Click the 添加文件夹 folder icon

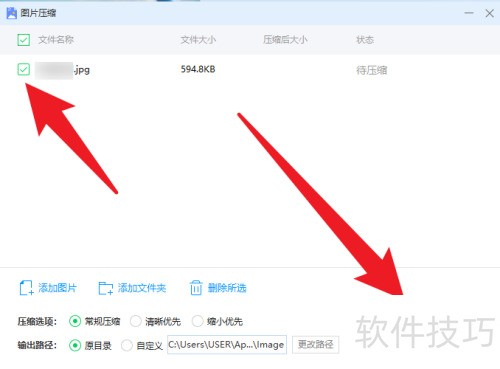pyautogui.click(x=106, y=288)
